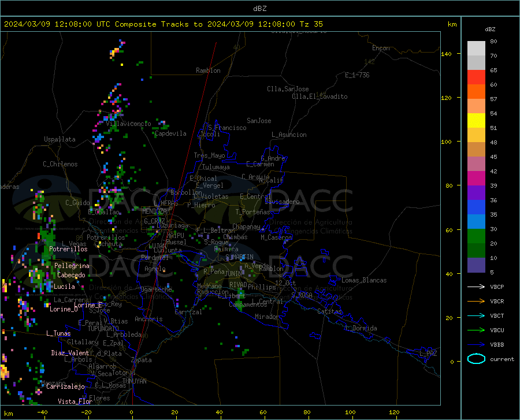Click the blue VBBB arrow legend icon
The image size is (520, 420).
476,345
